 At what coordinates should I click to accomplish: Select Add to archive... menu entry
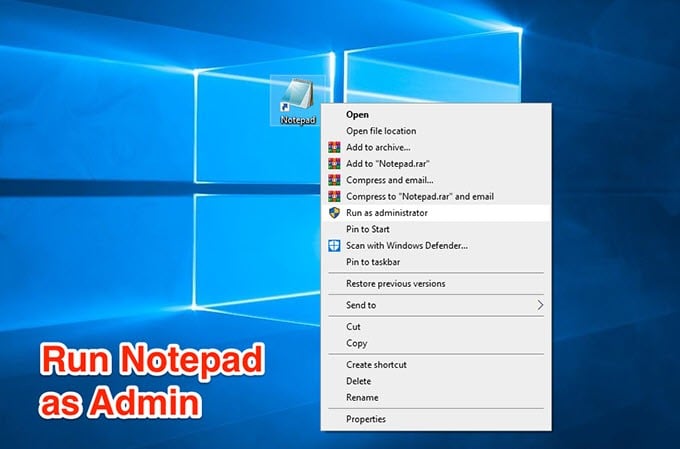tap(436, 147)
